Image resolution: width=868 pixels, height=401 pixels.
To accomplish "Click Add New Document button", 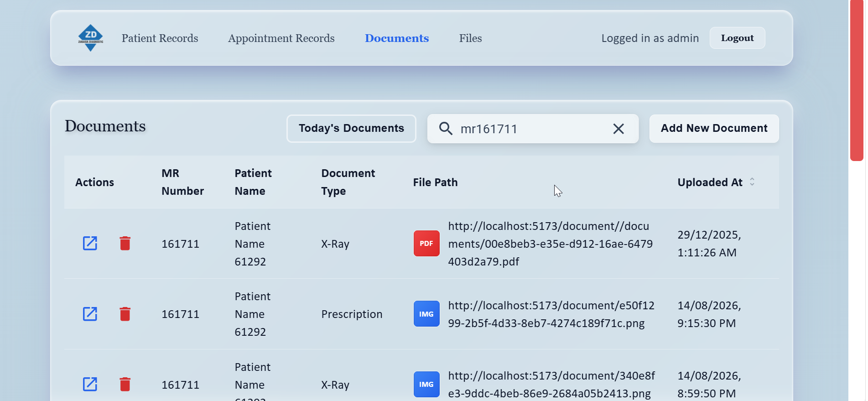I will coord(714,128).
